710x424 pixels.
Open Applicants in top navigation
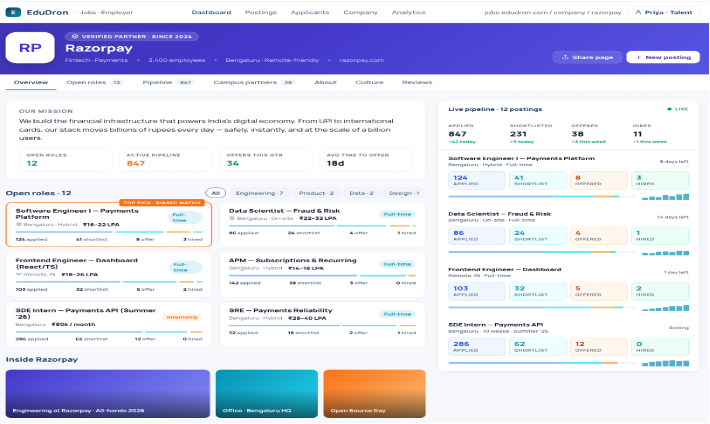(x=310, y=12)
